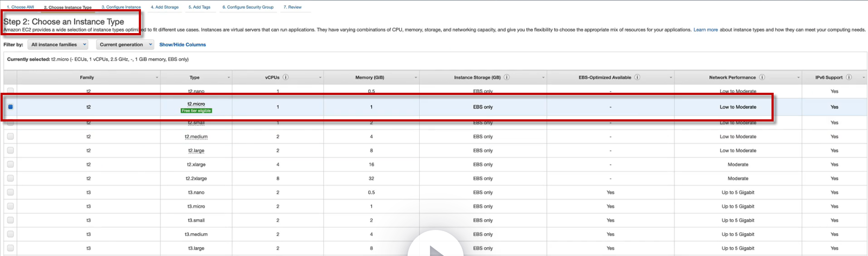Click the t2.2xlarge type name
This screenshot has width=868, height=256.
pyautogui.click(x=196, y=178)
